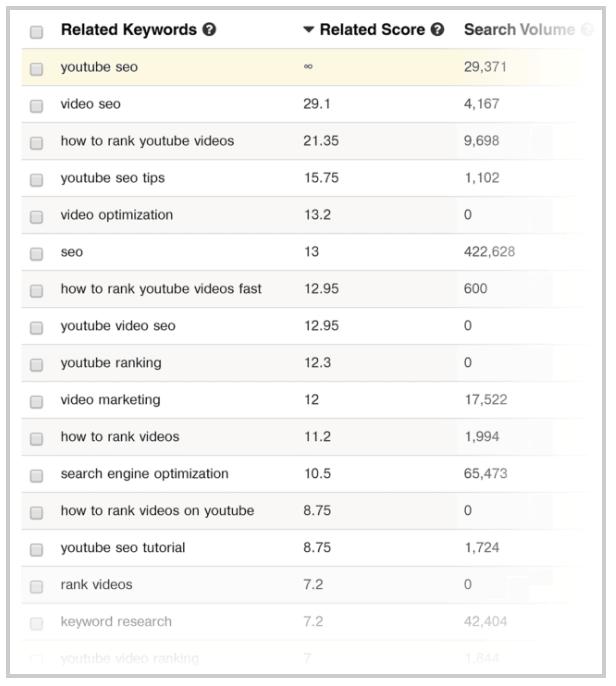Screen dimensions: 616x686
Task: Enable the checkbox next to youtube seo tips
Action: pos(36,180)
